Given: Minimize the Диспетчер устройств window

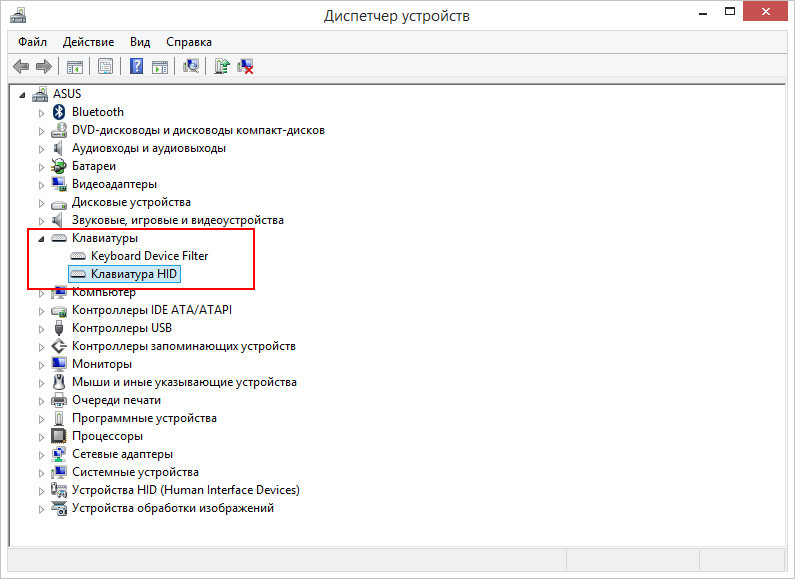Looking at the screenshot, I should [x=703, y=12].
